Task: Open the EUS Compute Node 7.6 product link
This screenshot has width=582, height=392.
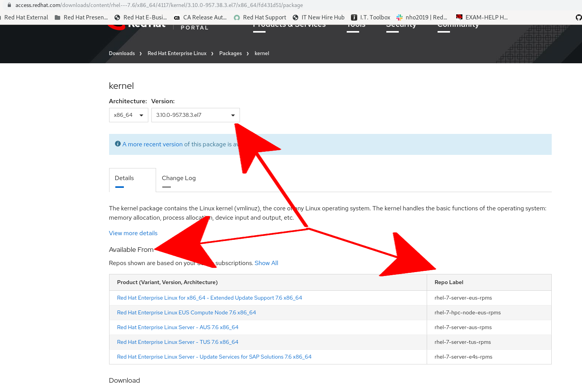Action: pos(186,313)
